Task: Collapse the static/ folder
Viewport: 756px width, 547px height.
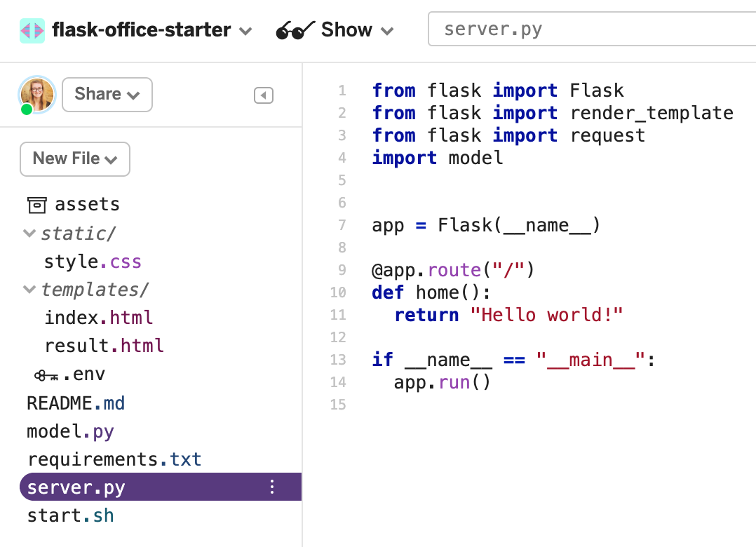Action: [x=29, y=233]
